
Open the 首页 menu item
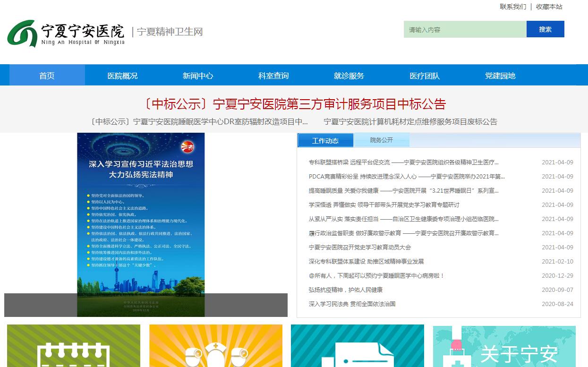pos(47,76)
